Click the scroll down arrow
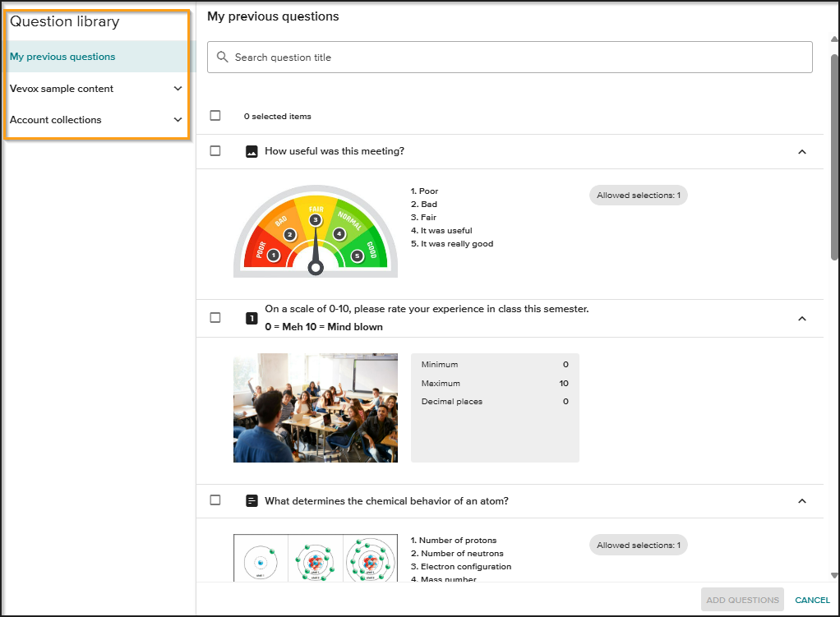Viewport: 840px width, 617px height. 834,576
